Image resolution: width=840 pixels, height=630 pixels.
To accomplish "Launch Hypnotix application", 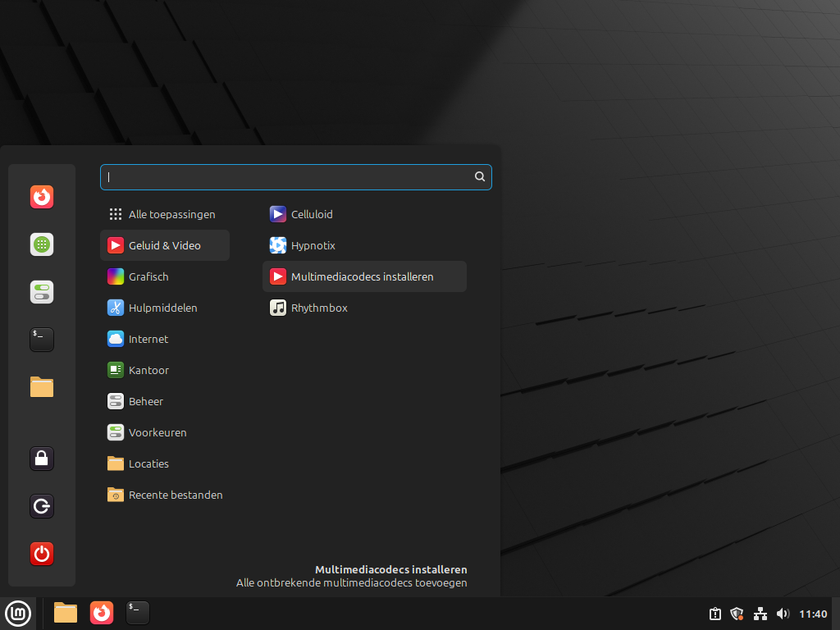I will pyautogui.click(x=364, y=245).
